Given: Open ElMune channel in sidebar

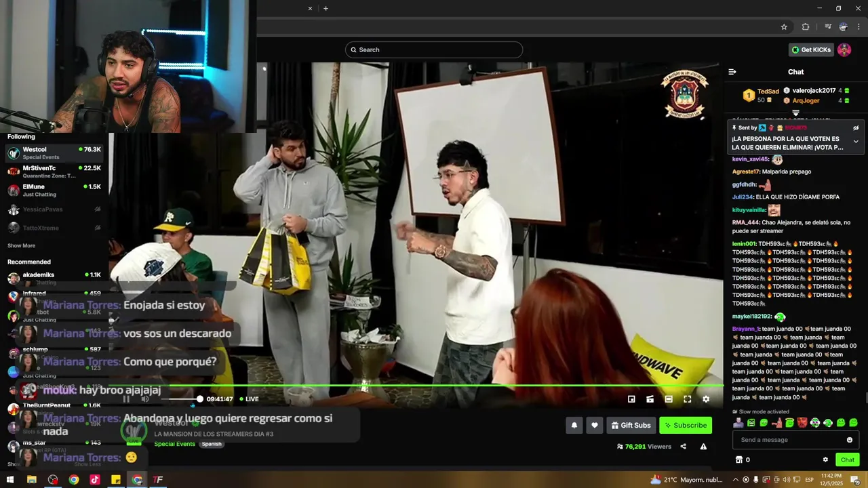Looking at the screenshot, I should pyautogui.click(x=54, y=190).
